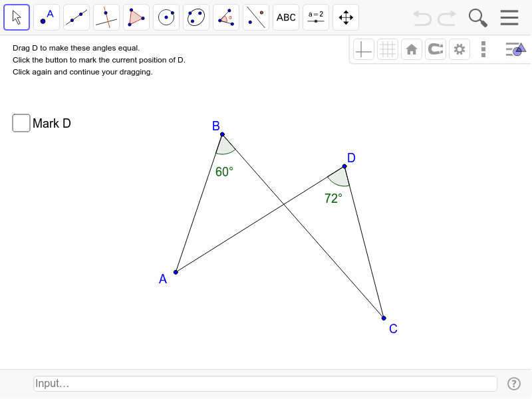Image resolution: width=532 pixels, height=399 pixels.
Task: Select the Move Graphics View tool
Action: [345, 17]
